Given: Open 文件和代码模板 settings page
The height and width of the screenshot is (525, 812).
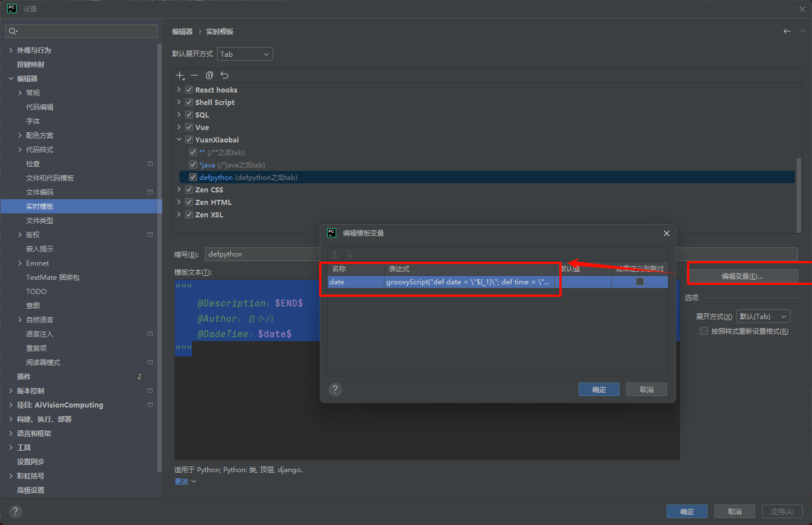Looking at the screenshot, I should point(50,178).
